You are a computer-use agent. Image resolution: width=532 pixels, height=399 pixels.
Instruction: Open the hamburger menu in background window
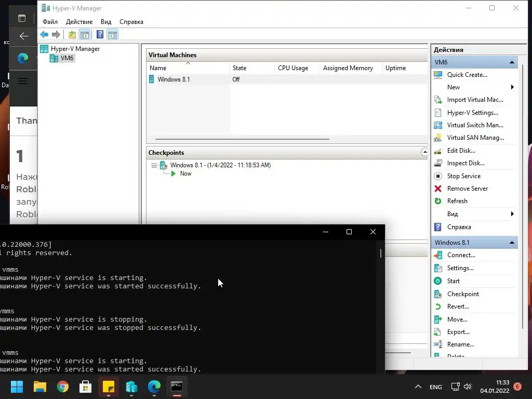coord(23,81)
